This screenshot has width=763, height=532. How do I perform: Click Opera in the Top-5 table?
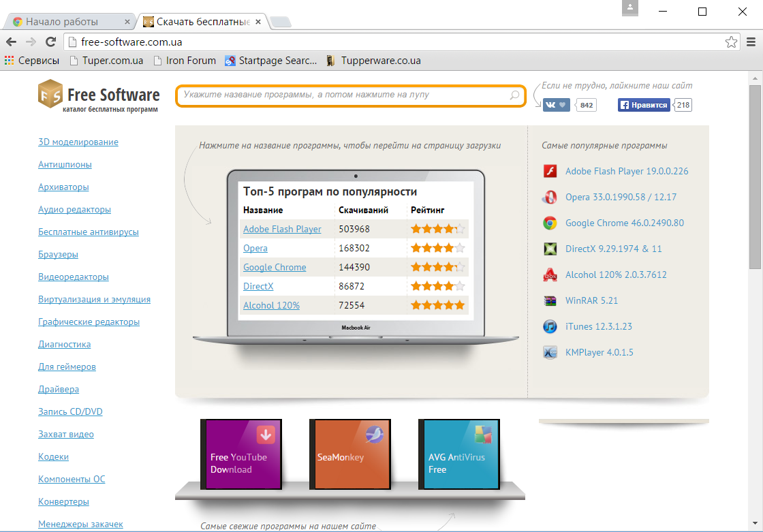tap(255, 248)
